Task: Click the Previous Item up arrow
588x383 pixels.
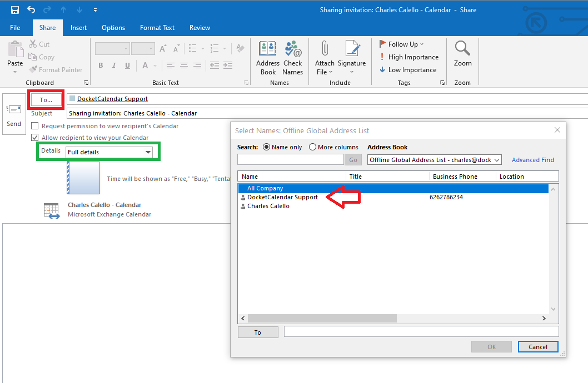Action: tap(63, 10)
